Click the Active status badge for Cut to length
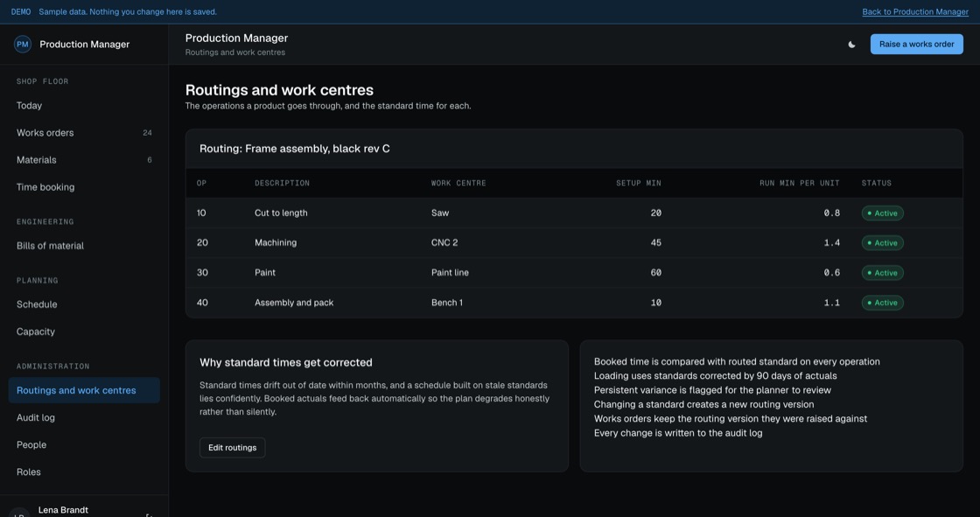 pyautogui.click(x=882, y=213)
